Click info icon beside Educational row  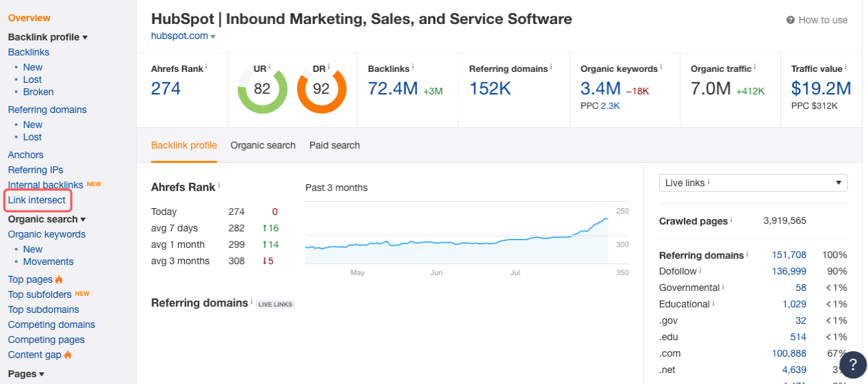[x=713, y=303]
